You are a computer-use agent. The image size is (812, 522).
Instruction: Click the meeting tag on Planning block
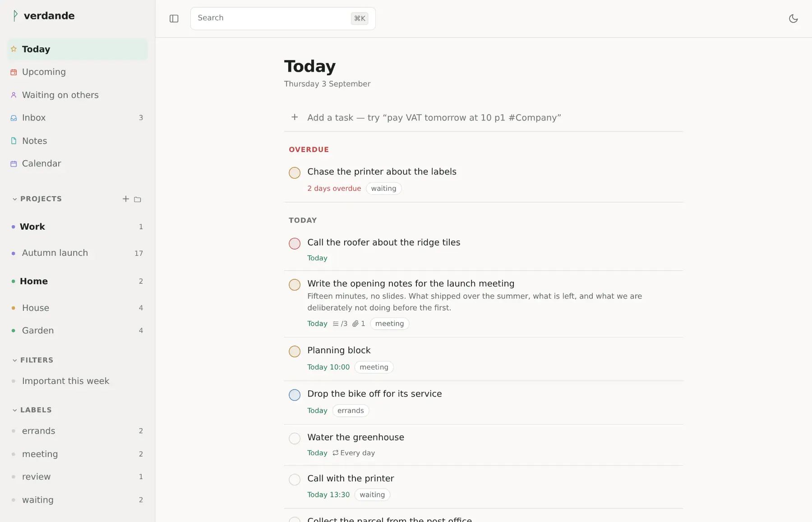[374, 367]
